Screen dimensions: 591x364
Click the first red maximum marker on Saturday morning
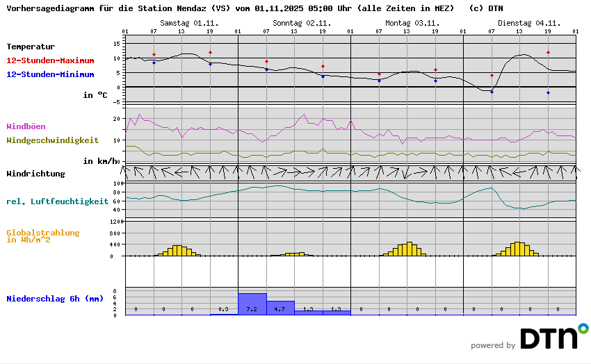(x=154, y=54)
